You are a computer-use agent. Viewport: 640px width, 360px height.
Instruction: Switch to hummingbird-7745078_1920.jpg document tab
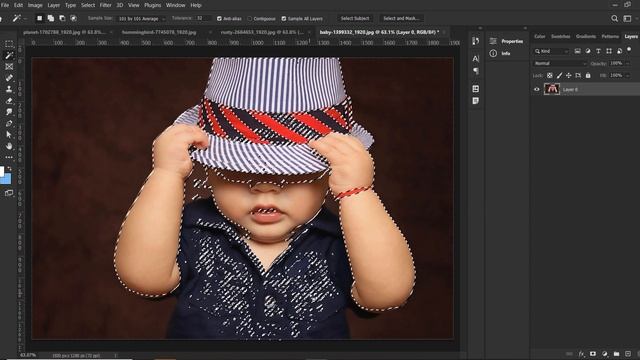click(x=160, y=32)
